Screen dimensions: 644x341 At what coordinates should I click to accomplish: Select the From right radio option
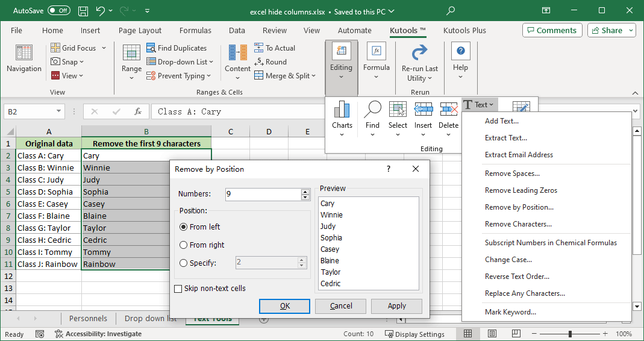[184, 245]
